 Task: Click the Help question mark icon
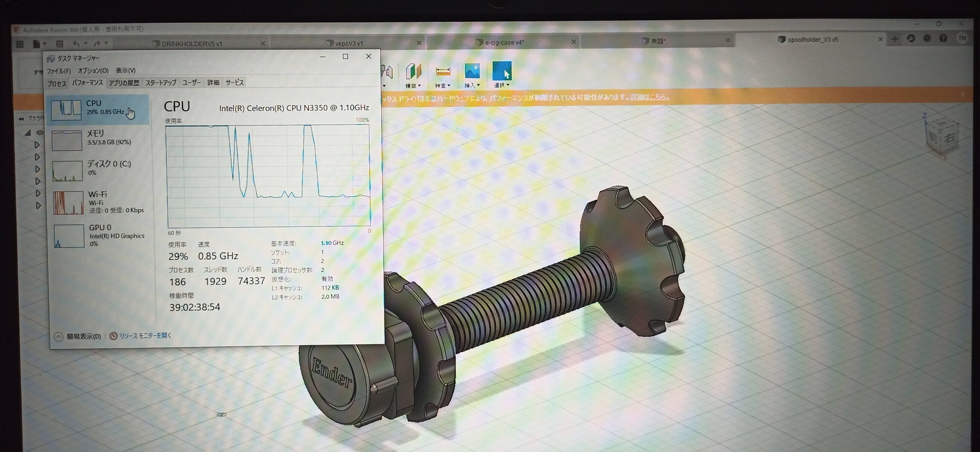943,39
